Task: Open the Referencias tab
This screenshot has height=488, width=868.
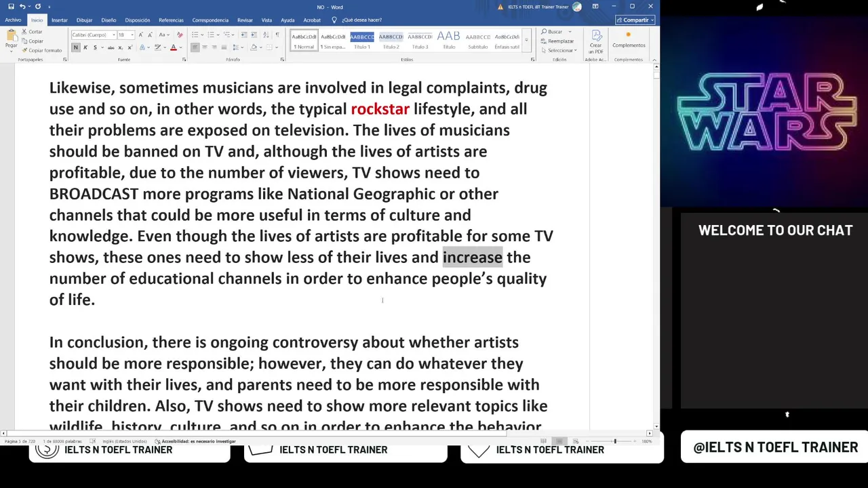Action: (x=171, y=20)
